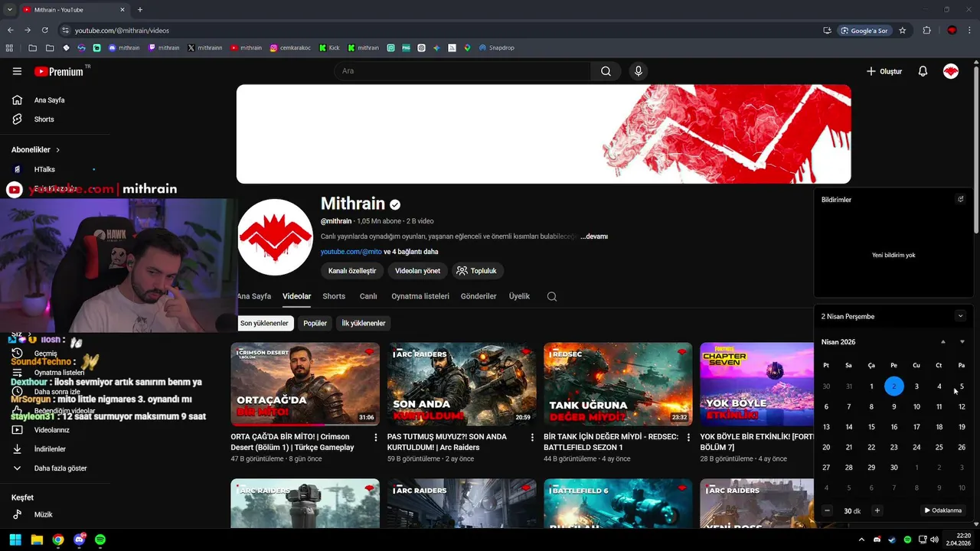The height and width of the screenshot is (551, 980).
Task: Open Windows Start menu
Action: point(15,540)
